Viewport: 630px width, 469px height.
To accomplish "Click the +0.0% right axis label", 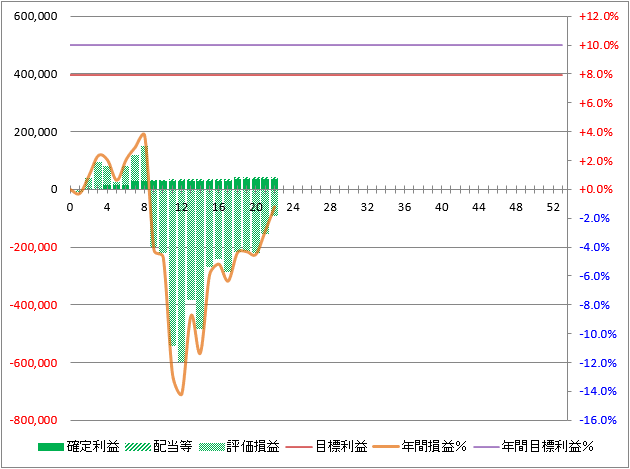I will [x=595, y=189].
